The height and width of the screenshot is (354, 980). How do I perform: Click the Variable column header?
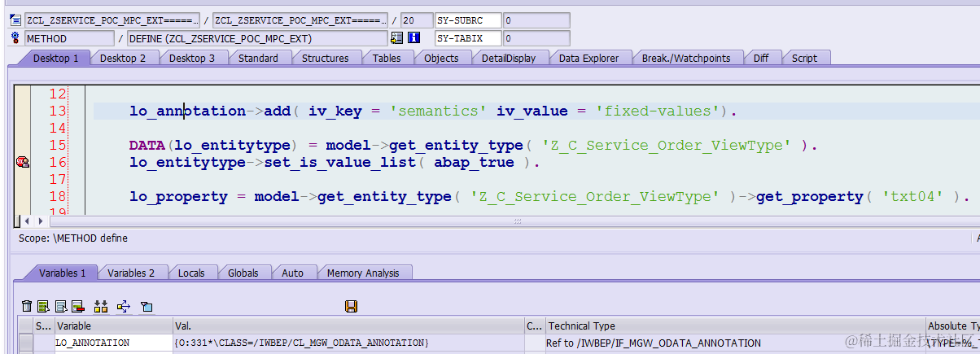(114, 326)
